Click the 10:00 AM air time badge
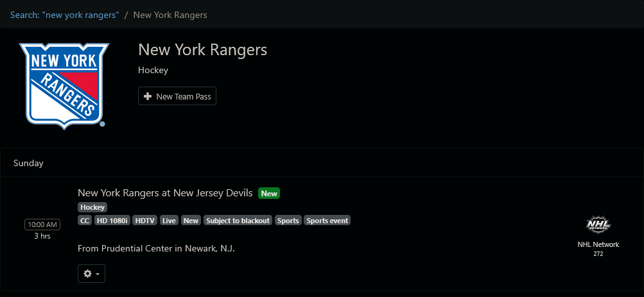Image resolution: width=644 pixels, height=297 pixels. pyautogui.click(x=42, y=225)
